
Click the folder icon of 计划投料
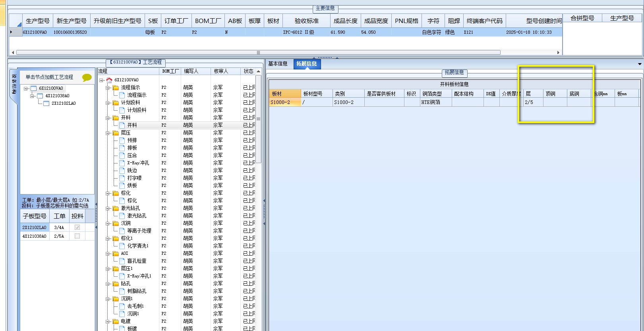pyautogui.click(x=116, y=102)
